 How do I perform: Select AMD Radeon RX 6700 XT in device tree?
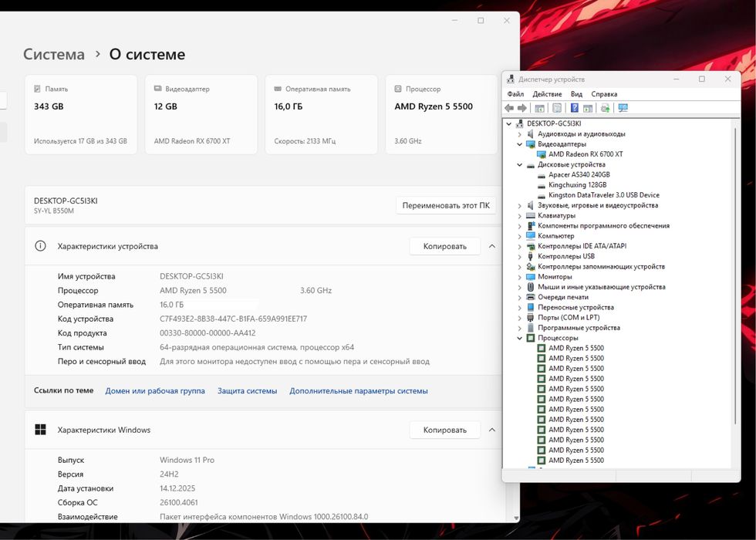click(x=586, y=154)
